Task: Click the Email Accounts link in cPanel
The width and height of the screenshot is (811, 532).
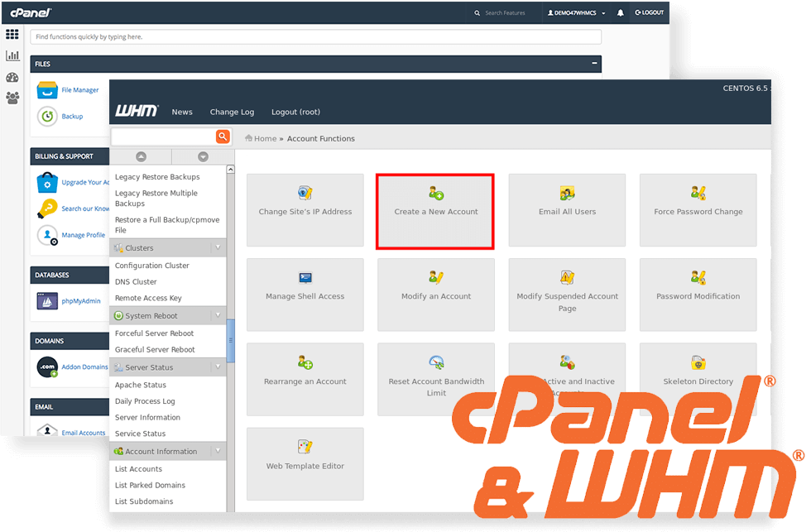Action: pos(84,434)
